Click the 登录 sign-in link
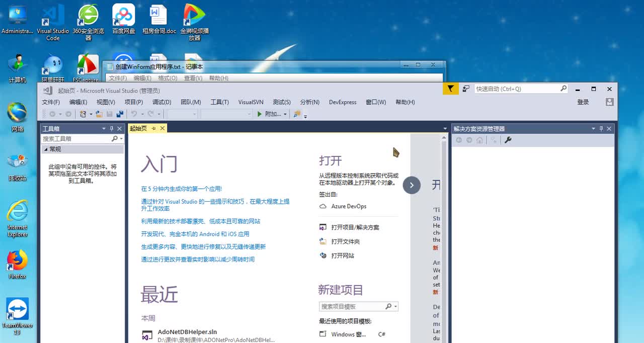The image size is (644, 343). 583,102
